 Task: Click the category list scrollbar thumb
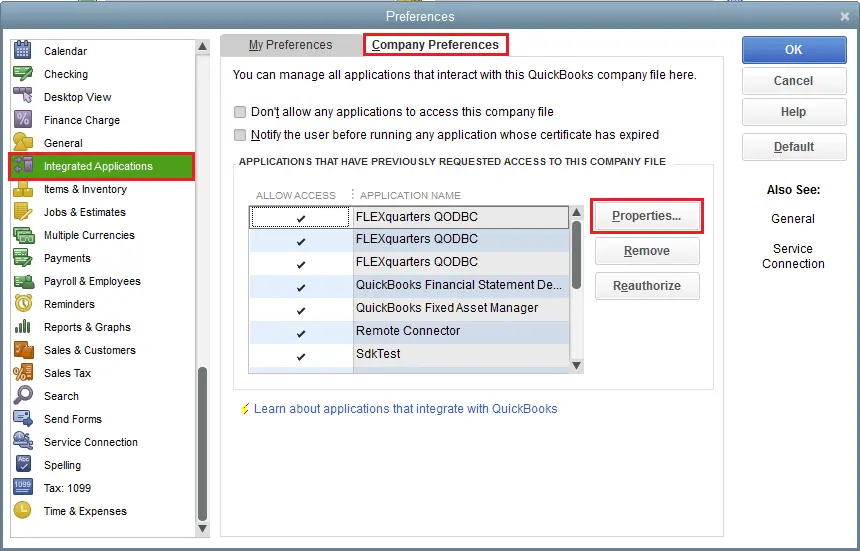(202, 444)
